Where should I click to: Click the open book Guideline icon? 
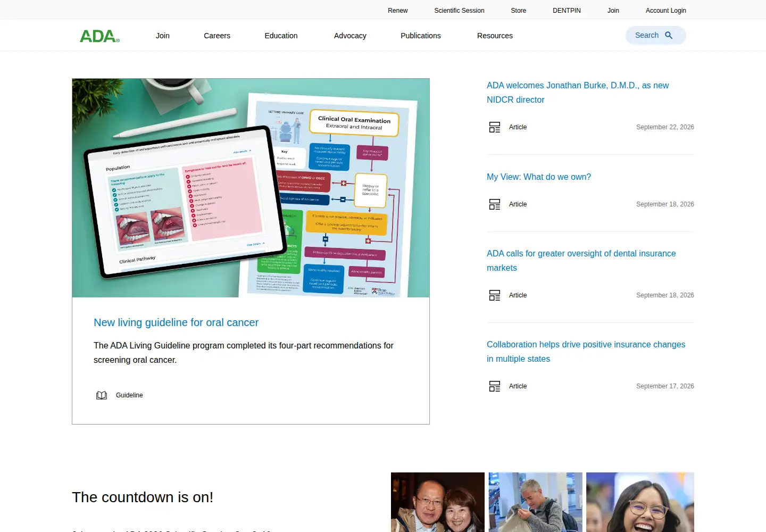point(102,395)
